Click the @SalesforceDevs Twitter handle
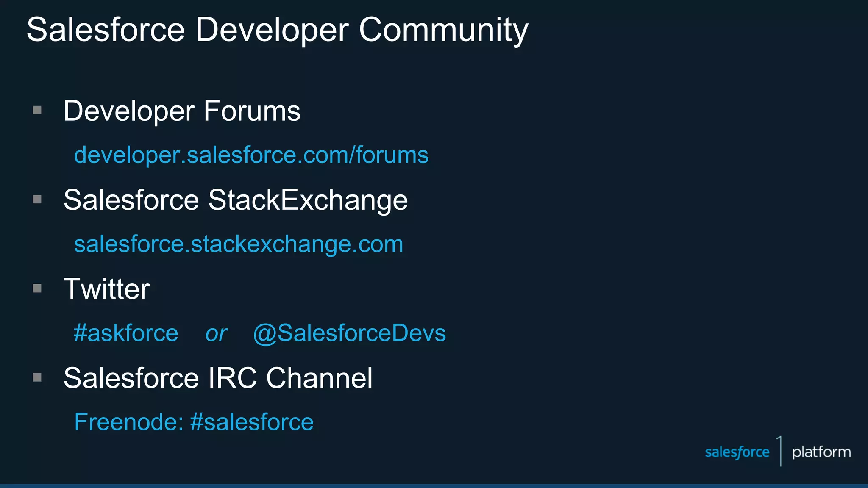The width and height of the screenshot is (868, 488). (350, 333)
